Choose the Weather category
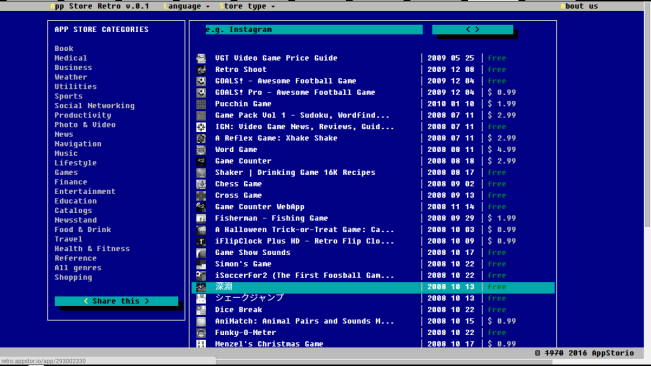Image resolution: width=651 pixels, height=366 pixels. coord(71,77)
